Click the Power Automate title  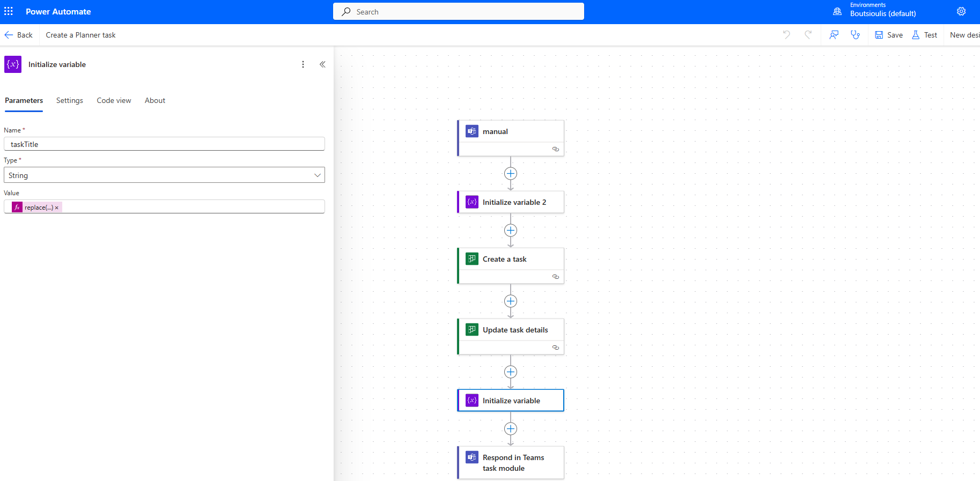coord(58,11)
